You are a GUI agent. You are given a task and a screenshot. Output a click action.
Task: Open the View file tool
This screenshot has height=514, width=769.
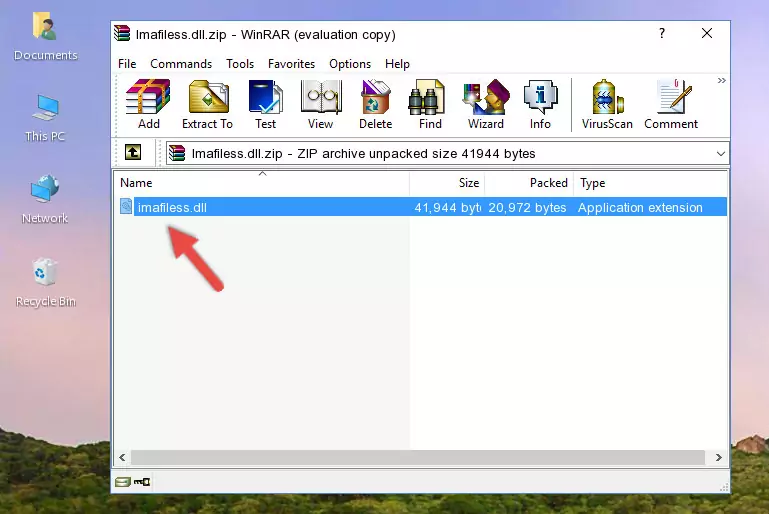(321, 104)
